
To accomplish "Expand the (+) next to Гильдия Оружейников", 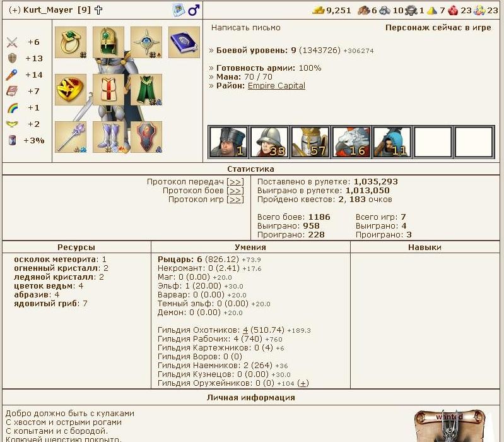I will (x=303, y=383).
